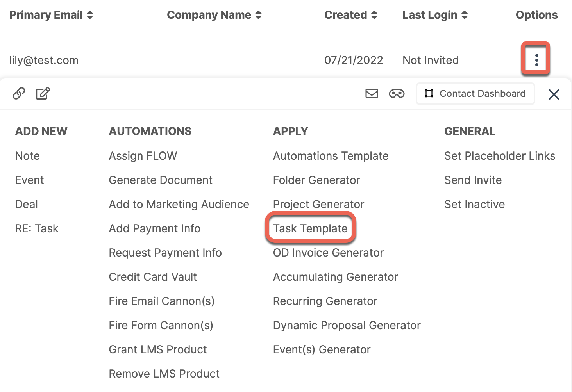This screenshot has width=572, height=392.
Task: Choose Assign FLOW automation
Action: point(143,156)
